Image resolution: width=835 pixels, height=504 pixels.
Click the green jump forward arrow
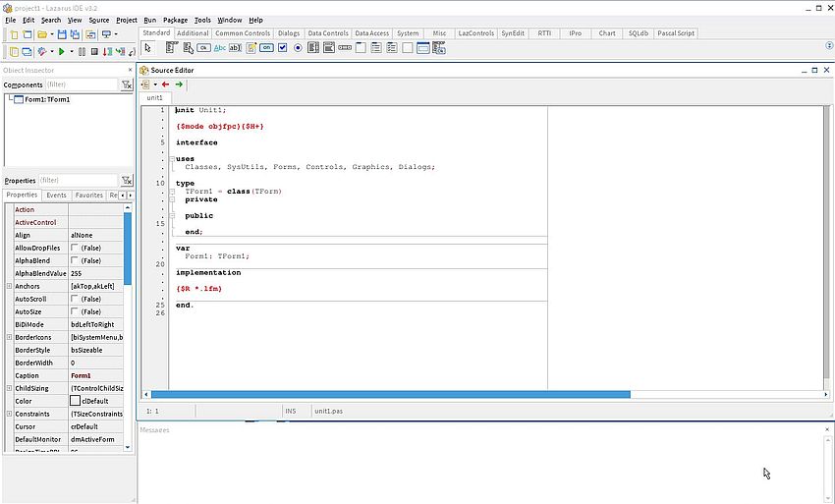pyautogui.click(x=179, y=84)
